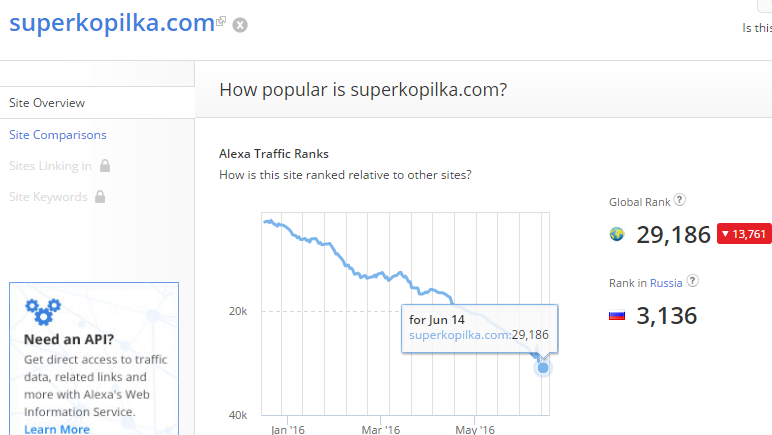Click Learn More in the API box

click(57, 429)
